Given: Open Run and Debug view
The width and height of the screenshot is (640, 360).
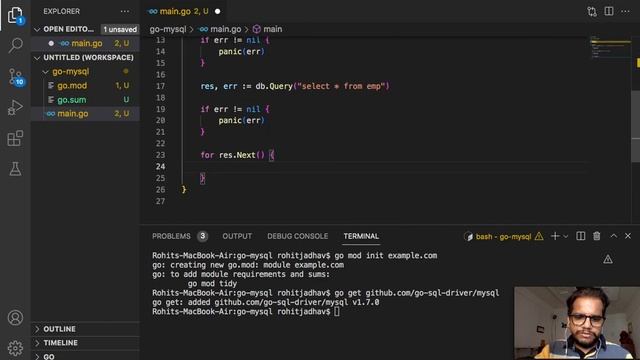Looking at the screenshot, I should [15, 108].
